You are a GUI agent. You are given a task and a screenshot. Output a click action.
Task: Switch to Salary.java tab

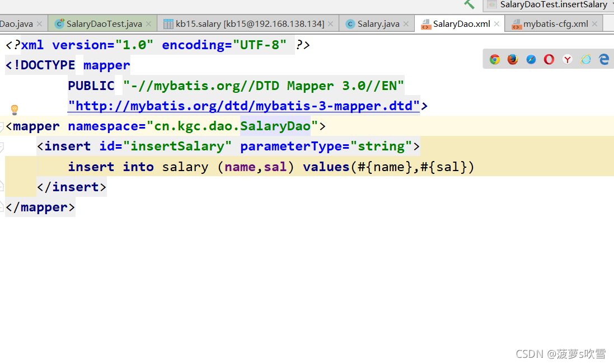(x=378, y=24)
